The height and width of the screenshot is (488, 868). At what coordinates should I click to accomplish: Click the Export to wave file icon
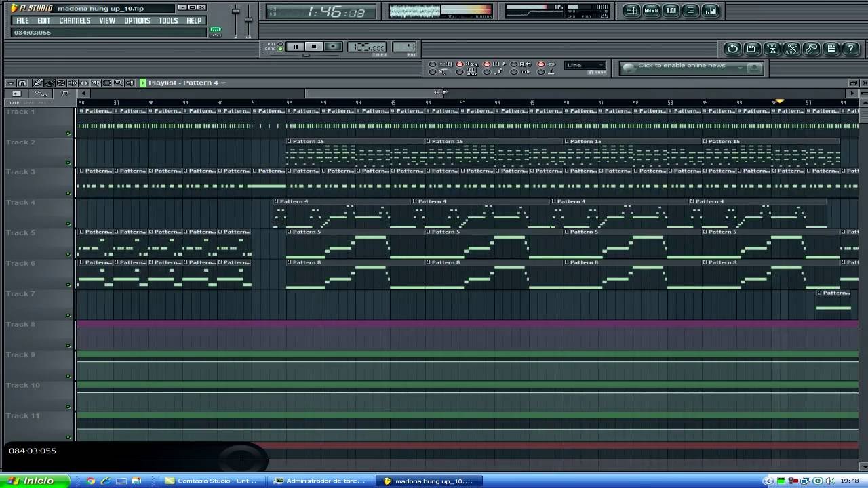[x=772, y=49]
